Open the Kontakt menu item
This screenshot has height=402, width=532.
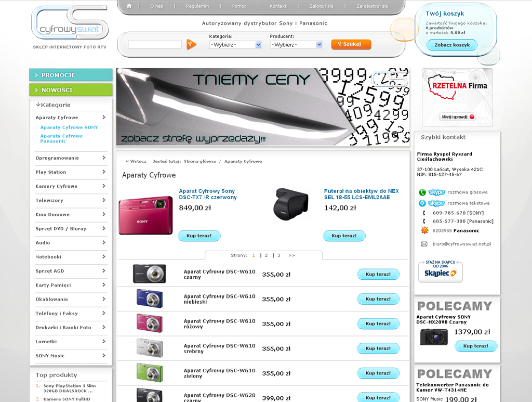pos(278,6)
